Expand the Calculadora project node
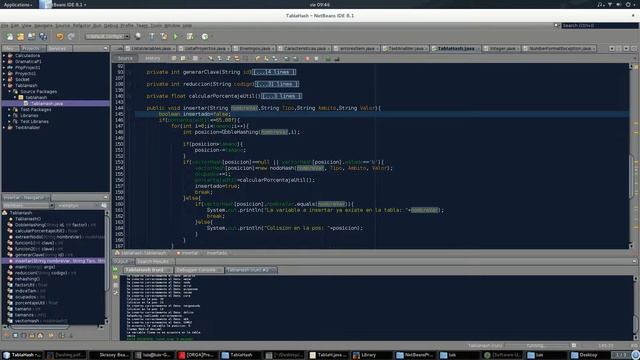The height and width of the screenshot is (360, 640). pos(4,56)
